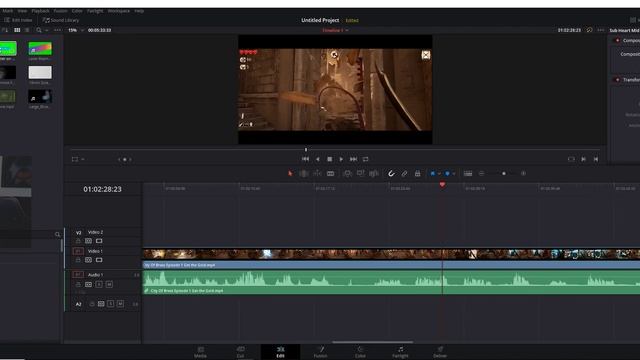
Task: Click the media pool search icon
Action: tap(39, 30)
